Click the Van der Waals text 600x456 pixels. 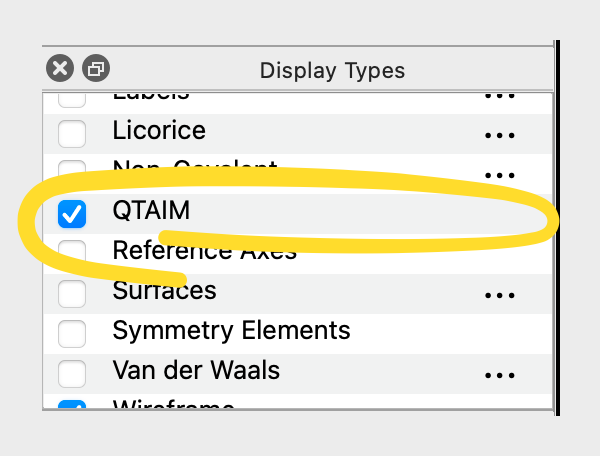(196, 371)
